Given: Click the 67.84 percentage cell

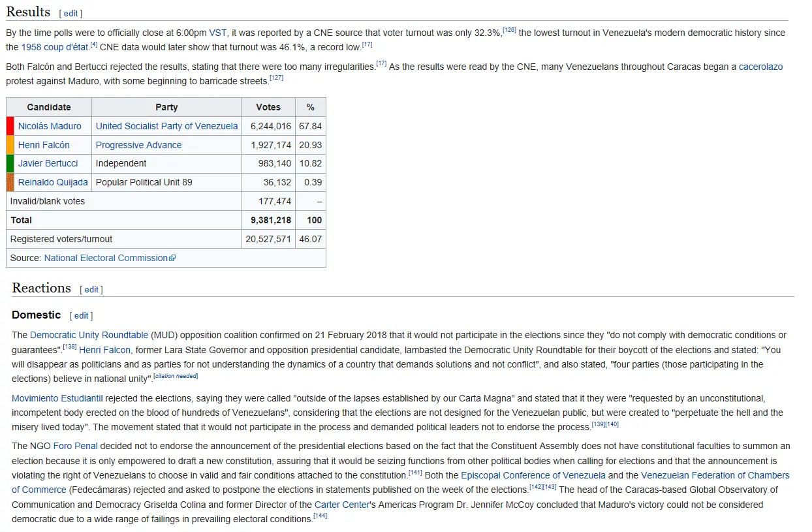Looking at the screenshot, I should pos(311,126).
